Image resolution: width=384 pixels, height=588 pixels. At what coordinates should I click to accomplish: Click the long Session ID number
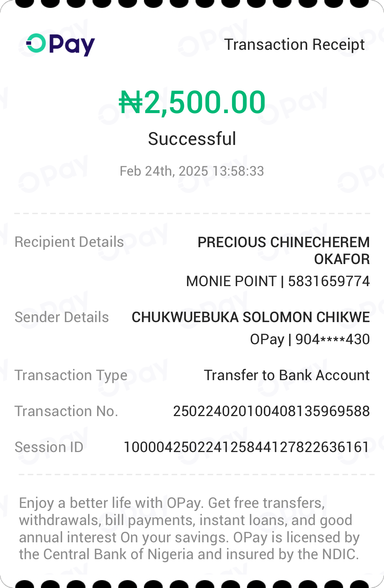pos(247,447)
